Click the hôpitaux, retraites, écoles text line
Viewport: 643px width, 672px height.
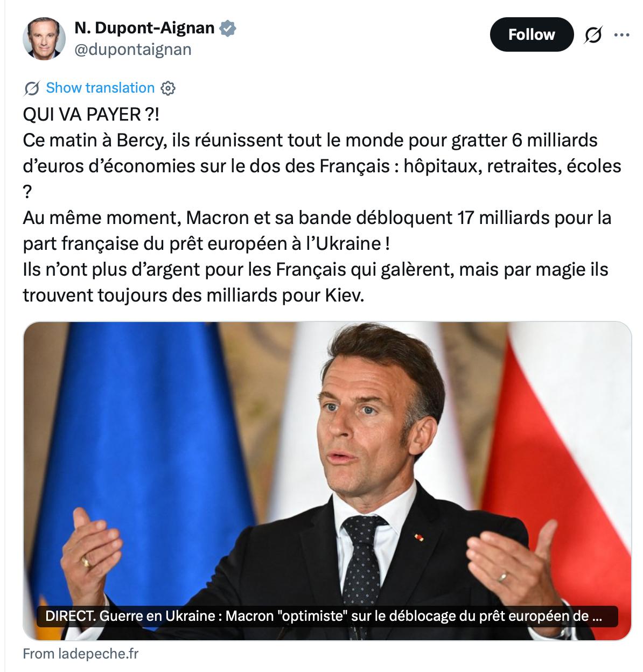click(322, 166)
